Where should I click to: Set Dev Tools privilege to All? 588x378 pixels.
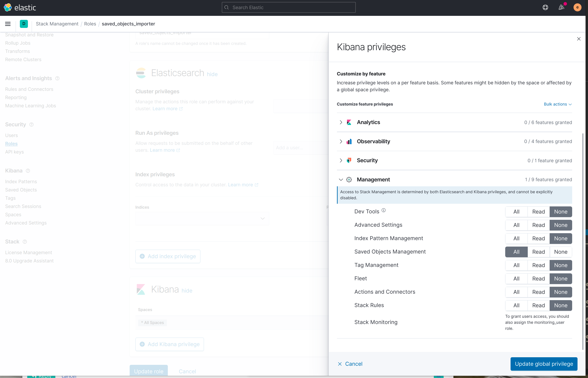(x=516, y=212)
